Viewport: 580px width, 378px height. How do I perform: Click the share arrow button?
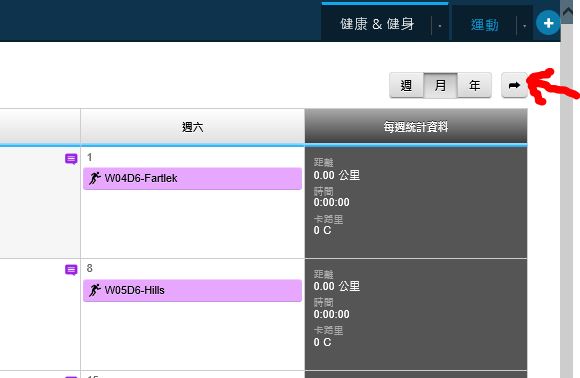click(514, 85)
